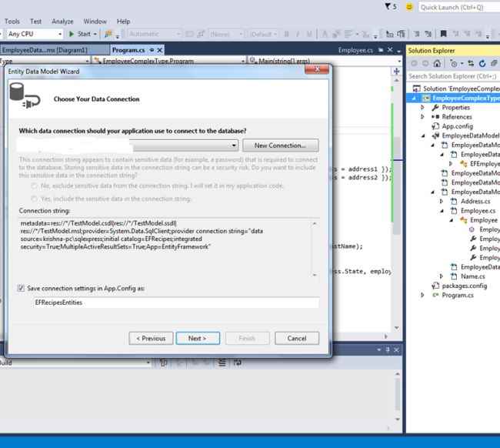Click the Collapse All icon in Solution Explorer

(x=494, y=63)
